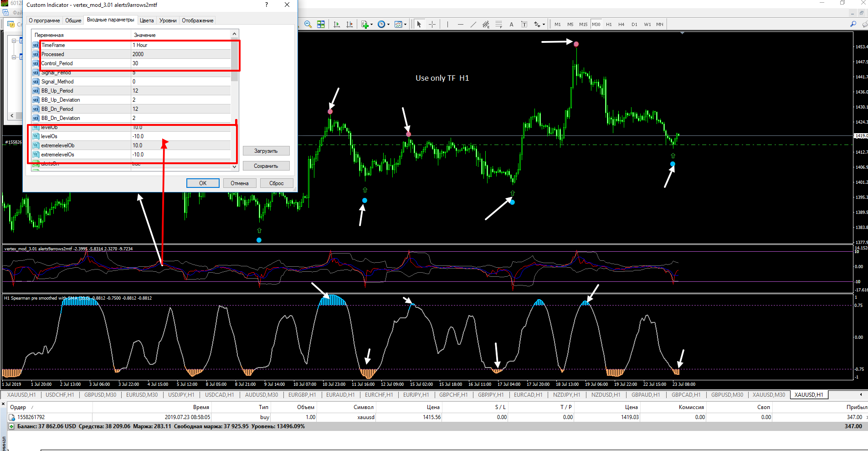This screenshot has width=868, height=451.
Task: Click the OK button
Action: pyautogui.click(x=203, y=183)
